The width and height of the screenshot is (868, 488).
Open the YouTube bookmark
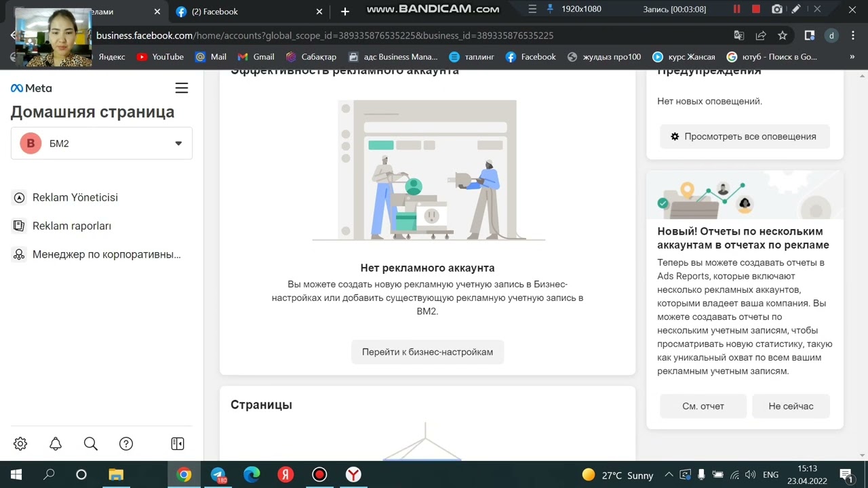pyautogui.click(x=160, y=57)
